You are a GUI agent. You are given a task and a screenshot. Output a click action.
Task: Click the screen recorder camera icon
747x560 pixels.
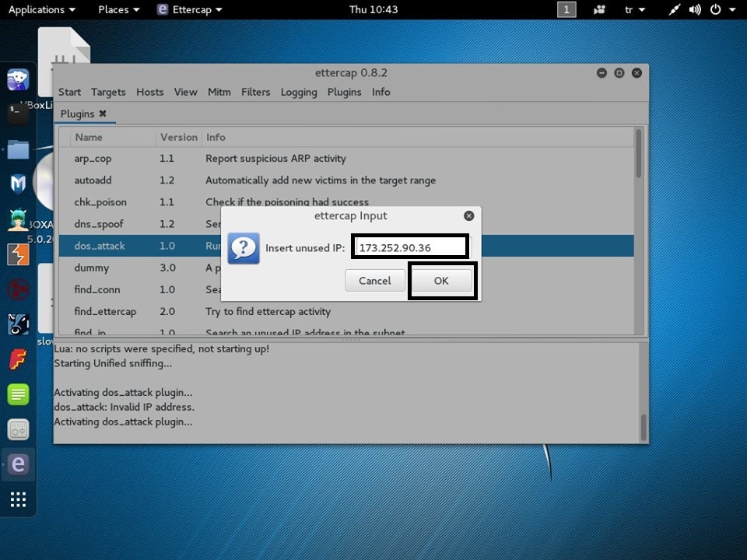point(599,9)
